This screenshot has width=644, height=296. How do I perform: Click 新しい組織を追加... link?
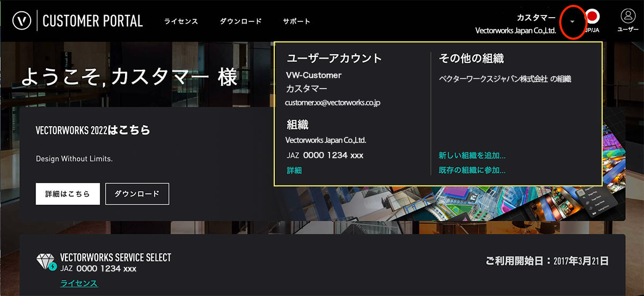click(x=472, y=156)
